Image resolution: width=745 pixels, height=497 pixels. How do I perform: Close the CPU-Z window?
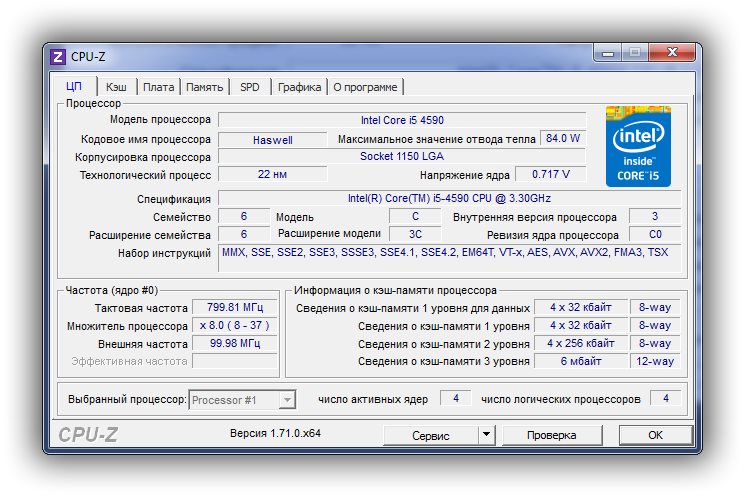click(x=672, y=52)
